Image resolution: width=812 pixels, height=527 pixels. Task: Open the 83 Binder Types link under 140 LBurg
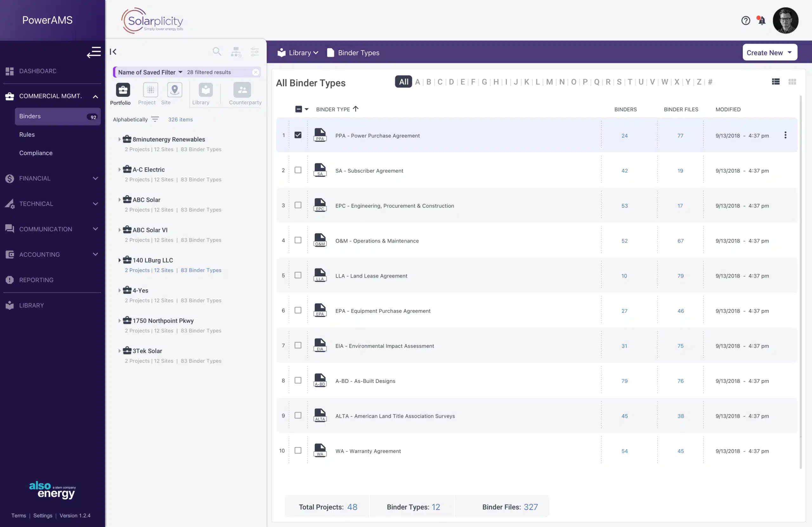click(x=201, y=270)
